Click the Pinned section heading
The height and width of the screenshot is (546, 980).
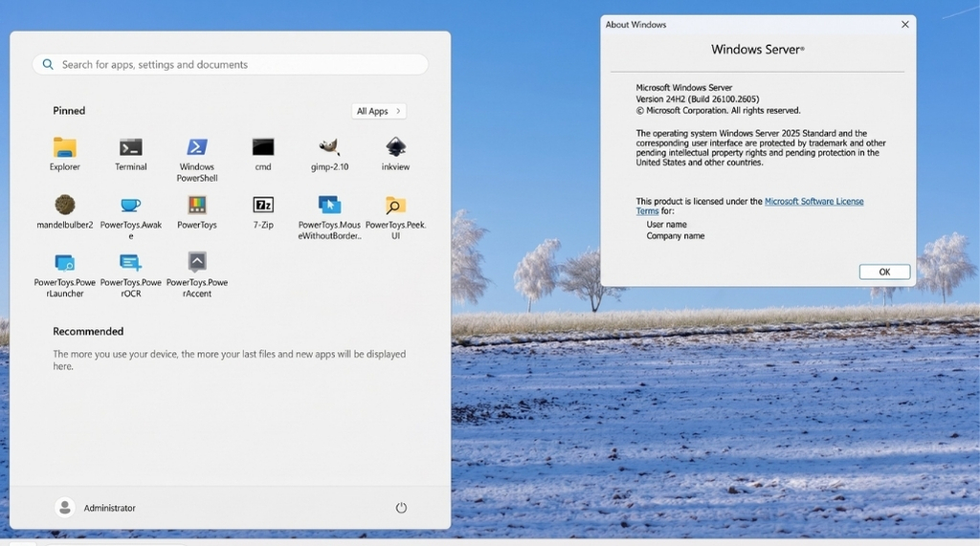69,111
